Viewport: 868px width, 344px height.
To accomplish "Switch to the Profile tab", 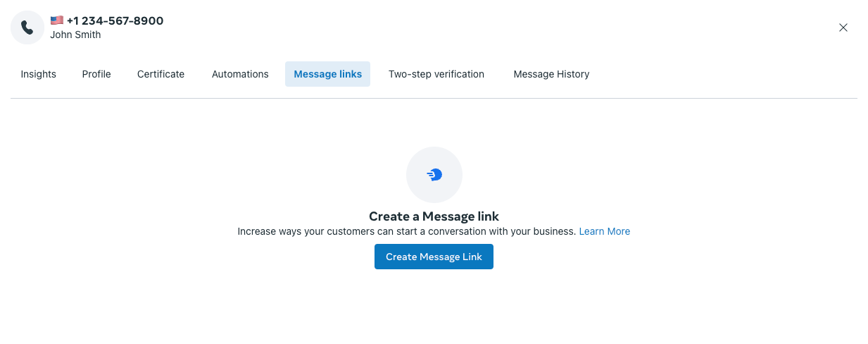I will 96,74.
